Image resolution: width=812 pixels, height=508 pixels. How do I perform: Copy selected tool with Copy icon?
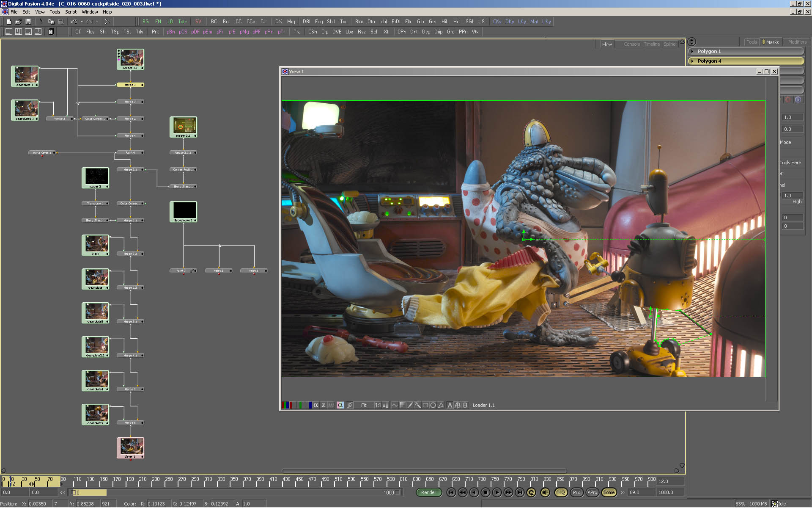pos(51,22)
